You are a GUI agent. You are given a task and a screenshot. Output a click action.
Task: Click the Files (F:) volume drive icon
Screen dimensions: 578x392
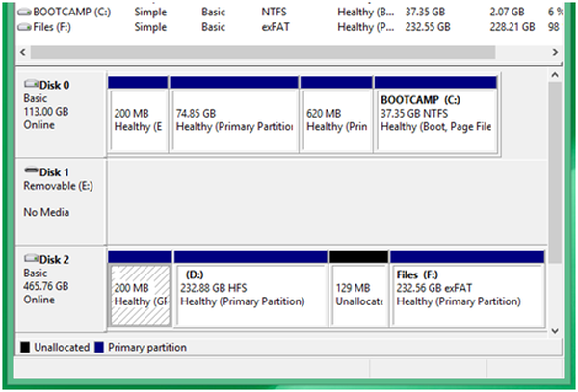pos(24,28)
